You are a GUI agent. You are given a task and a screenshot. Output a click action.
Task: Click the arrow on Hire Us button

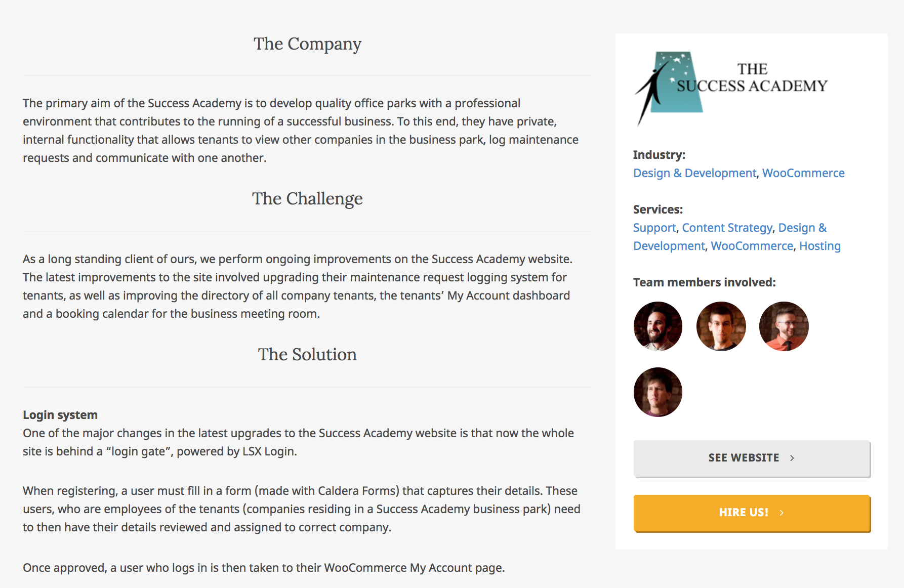[x=782, y=513]
